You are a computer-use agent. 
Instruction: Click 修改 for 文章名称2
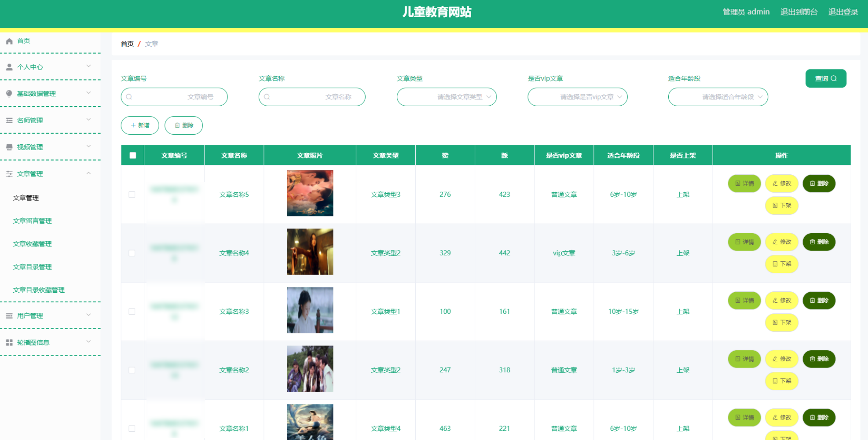point(782,359)
